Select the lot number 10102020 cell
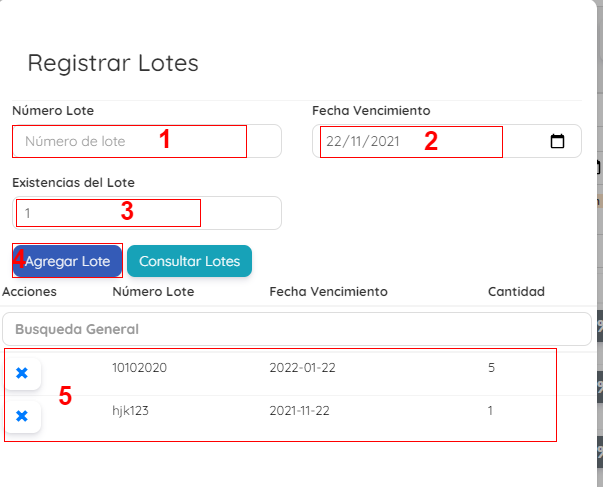This screenshot has width=603, height=487. click(140, 368)
